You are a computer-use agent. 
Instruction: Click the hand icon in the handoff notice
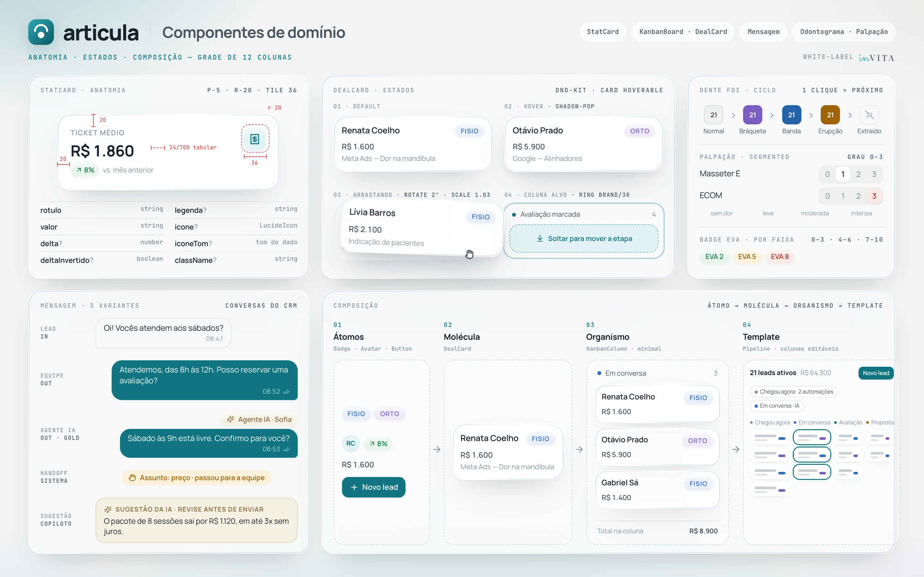point(132,477)
